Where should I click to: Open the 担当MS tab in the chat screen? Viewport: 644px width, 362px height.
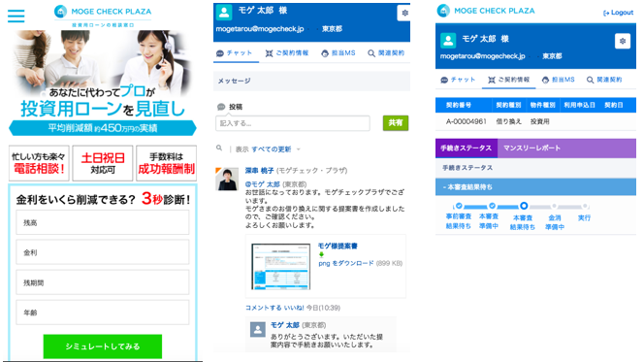tap(338, 53)
